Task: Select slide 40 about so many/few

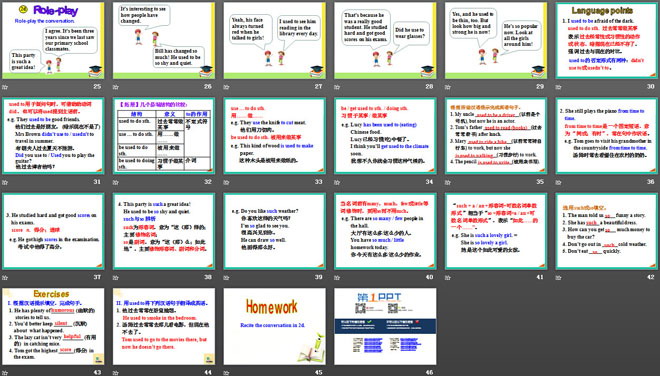Action: [385, 231]
